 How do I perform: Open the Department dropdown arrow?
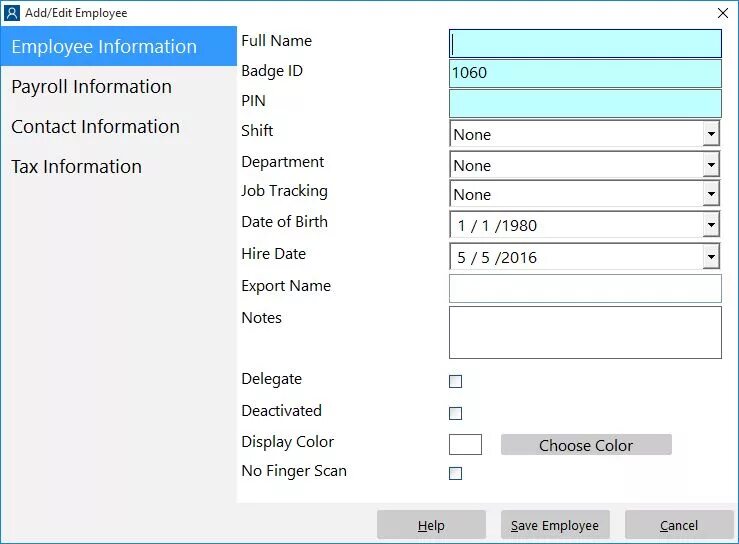(x=711, y=165)
